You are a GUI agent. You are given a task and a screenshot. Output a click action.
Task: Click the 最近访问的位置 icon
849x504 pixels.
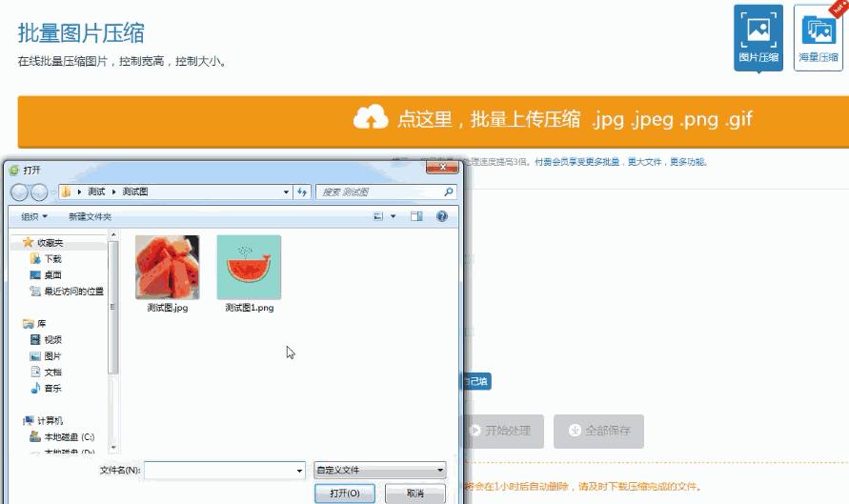pyautogui.click(x=35, y=292)
